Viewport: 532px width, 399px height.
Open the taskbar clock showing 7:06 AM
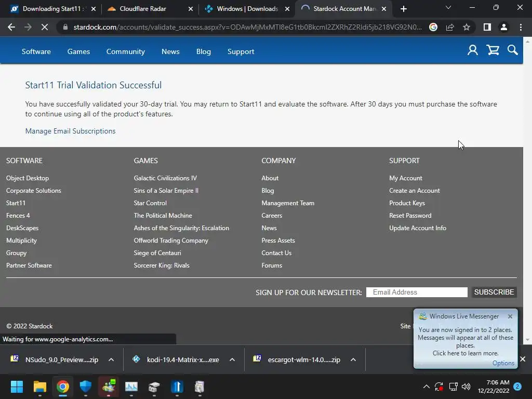(x=494, y=387)
